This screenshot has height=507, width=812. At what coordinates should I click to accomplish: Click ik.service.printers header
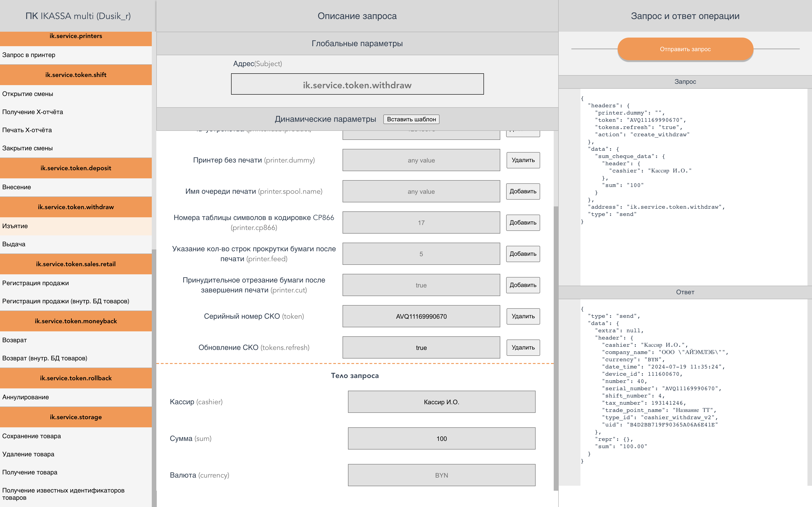(x=76, y=36)
